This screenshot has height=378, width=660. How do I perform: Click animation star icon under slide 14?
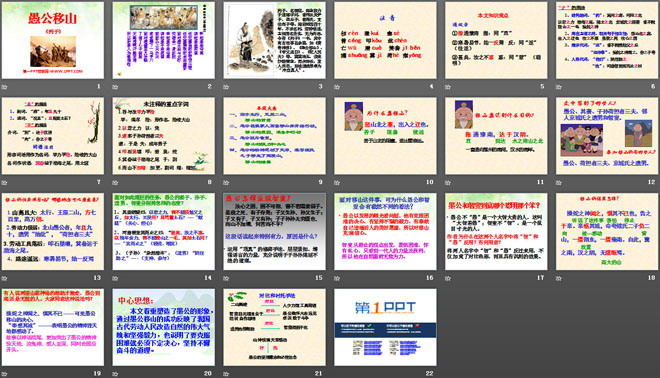click(115, 278)
